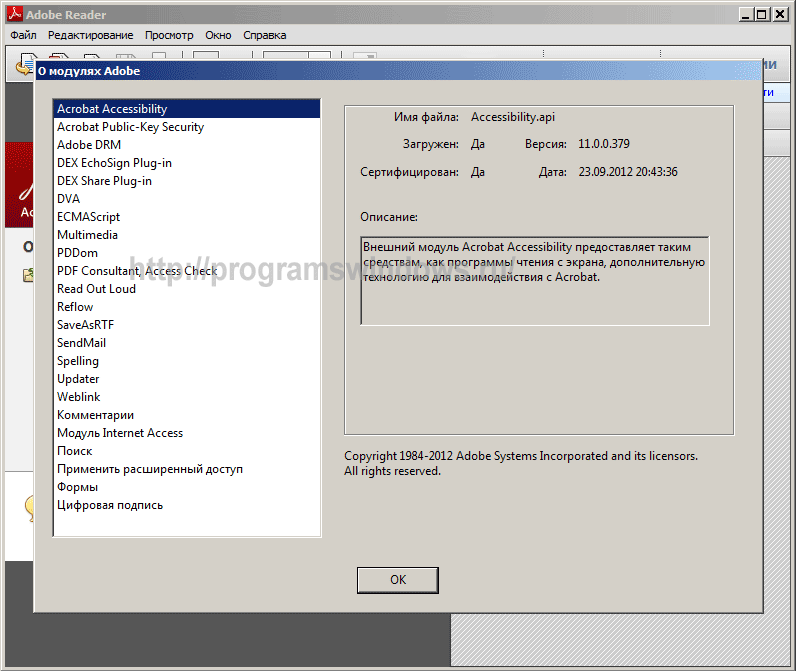Select the Комментарии module
This screenshot has width=796, height=671.
[x=186, y=415]
